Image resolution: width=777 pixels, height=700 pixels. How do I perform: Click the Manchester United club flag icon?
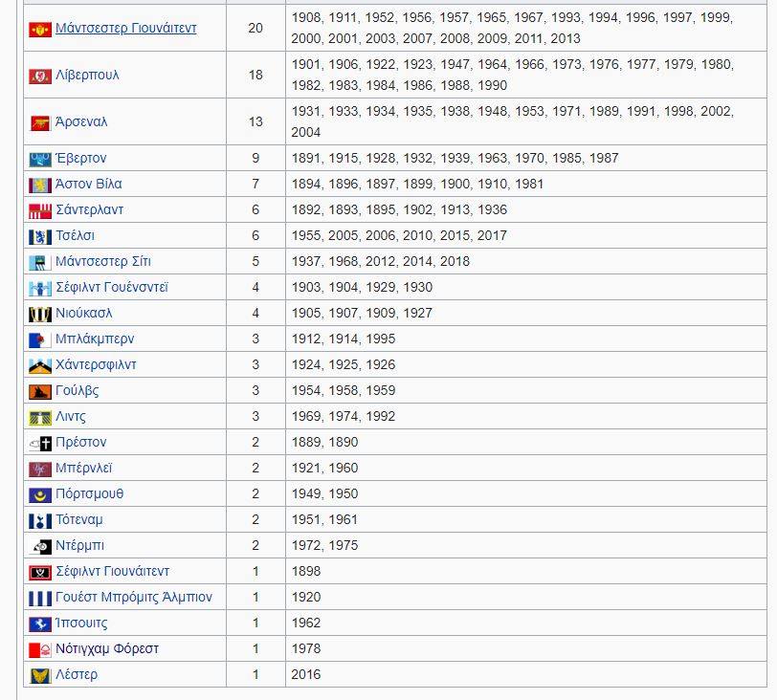(40, 30)
